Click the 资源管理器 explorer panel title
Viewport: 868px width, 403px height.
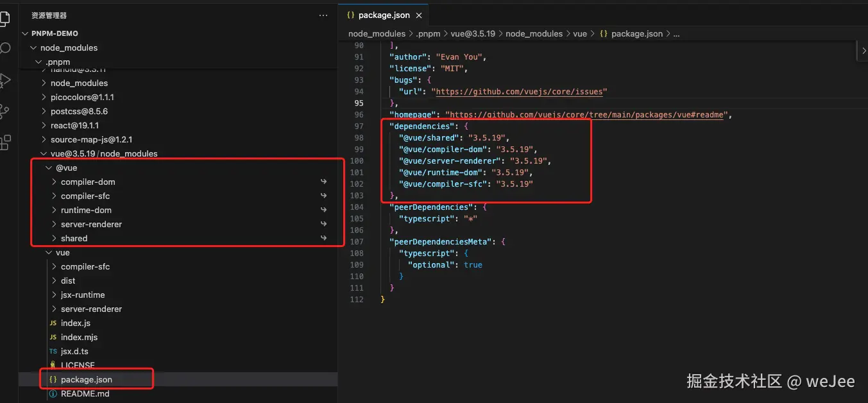[x=49, y=15]
